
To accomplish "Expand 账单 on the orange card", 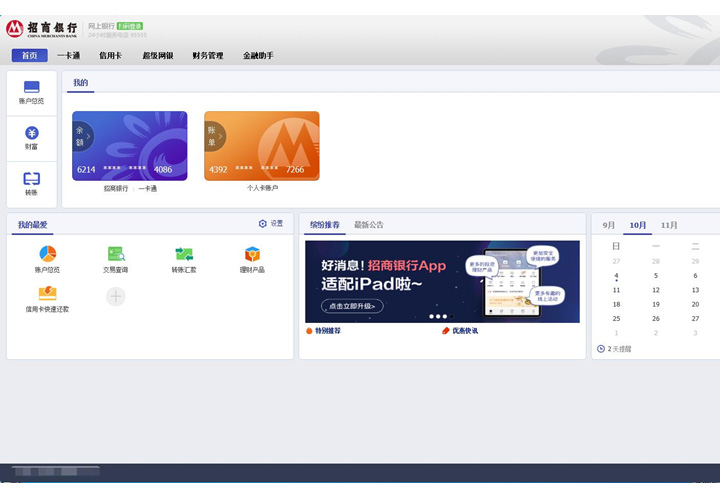I will click(215, 136).
